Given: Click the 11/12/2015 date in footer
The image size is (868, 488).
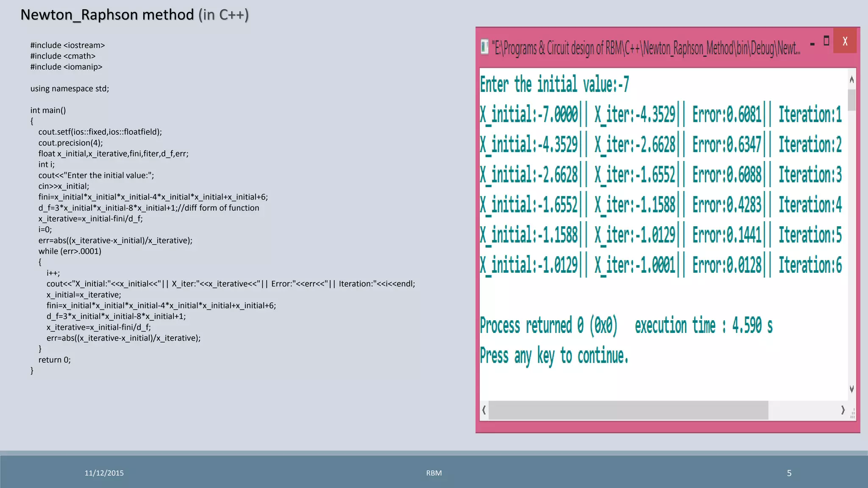Looking at the screenshot, I should click(x=104, y=473).
